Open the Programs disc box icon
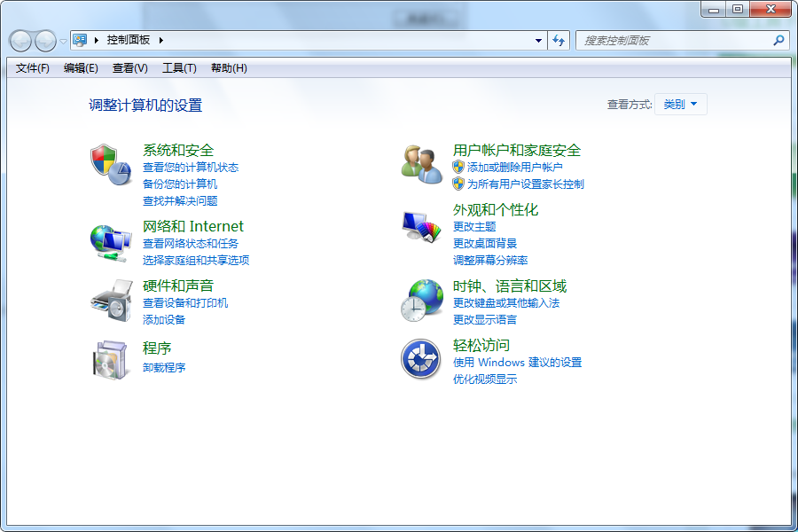The height and width of the screenshot is (532, 798). pos(110,359)
